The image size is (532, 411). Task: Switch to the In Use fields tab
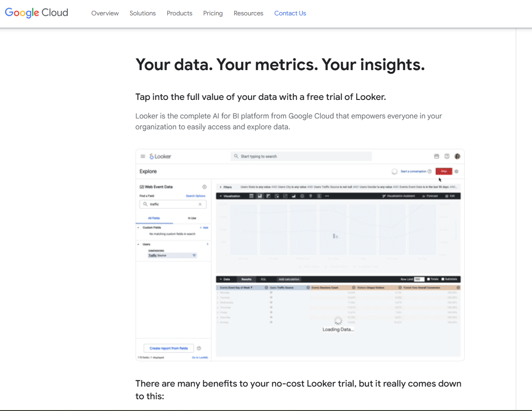pos(192,218)
